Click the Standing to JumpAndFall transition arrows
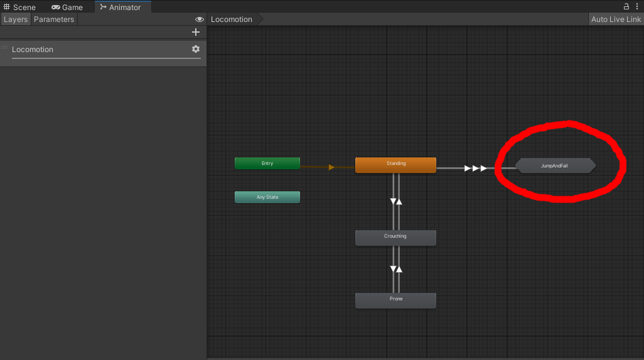Screen dimensions: 644x360 475,168
